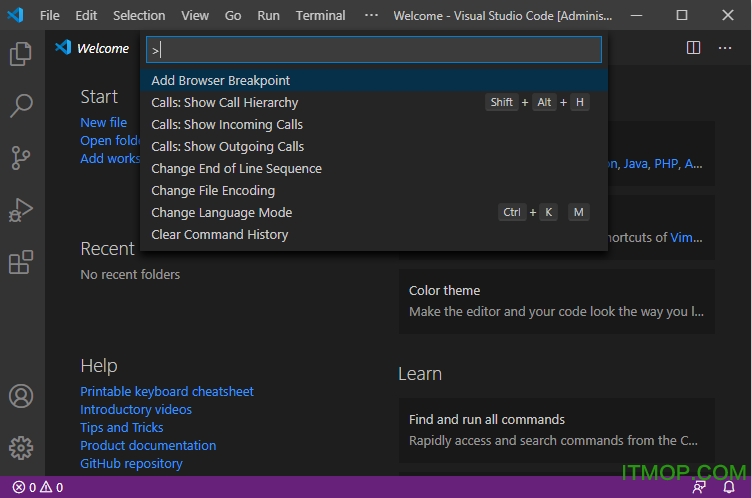
Task: Run Calls: Show Call Hierarchy command
Action: [x=374, y=103]
